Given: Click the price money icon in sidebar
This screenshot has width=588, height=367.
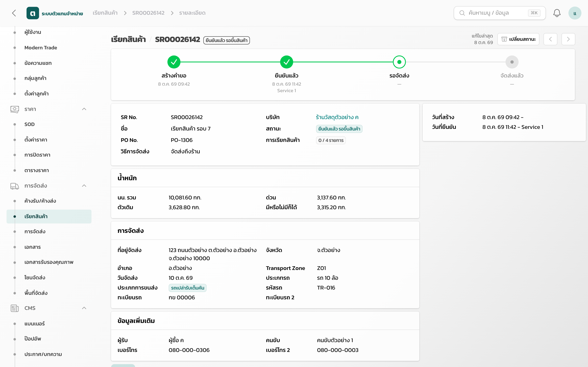Looking at the screenshot, I should click(x=14, y=109).
